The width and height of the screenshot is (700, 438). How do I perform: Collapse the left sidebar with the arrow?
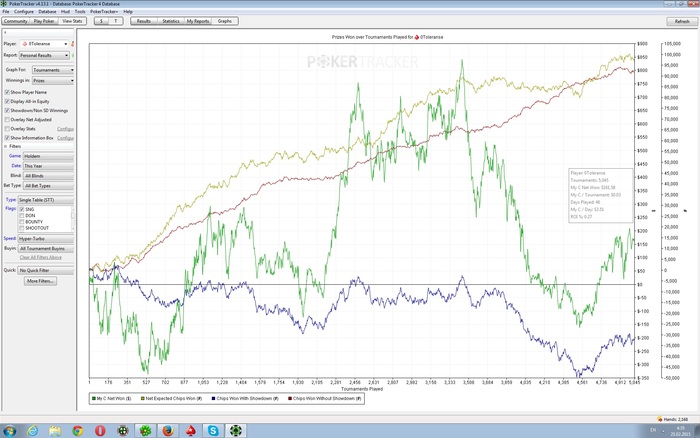pos(5,33)
